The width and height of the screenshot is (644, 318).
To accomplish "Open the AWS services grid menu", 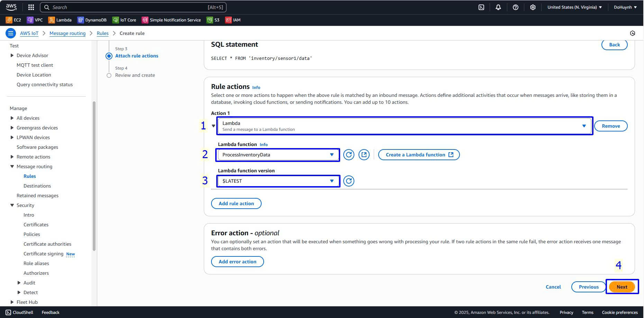I will 31,7.
